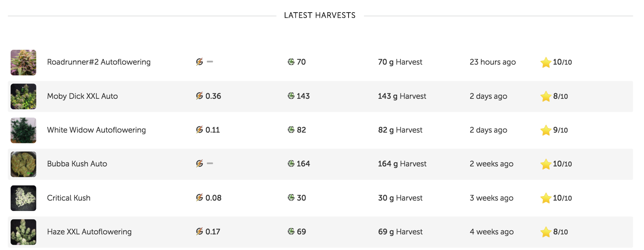Viewport: 644px width, 250px height.
Task: Click the leaf yield icon beside 69
Action: pyautogui.click(x=291, y=231)
